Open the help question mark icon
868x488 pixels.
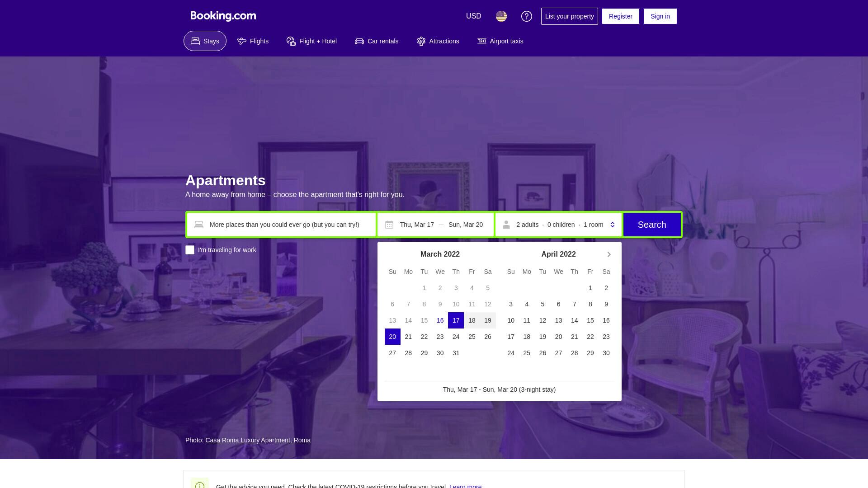tap(527, 16)
